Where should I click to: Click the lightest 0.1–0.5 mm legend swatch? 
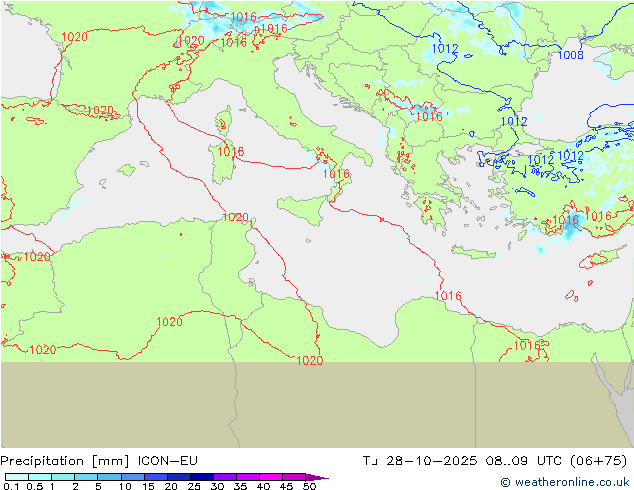pos(17,477)
